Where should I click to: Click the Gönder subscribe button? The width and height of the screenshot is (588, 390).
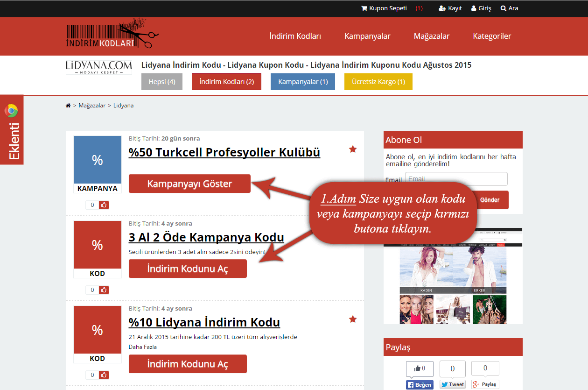pyautogui.click(x=490, y=200)
